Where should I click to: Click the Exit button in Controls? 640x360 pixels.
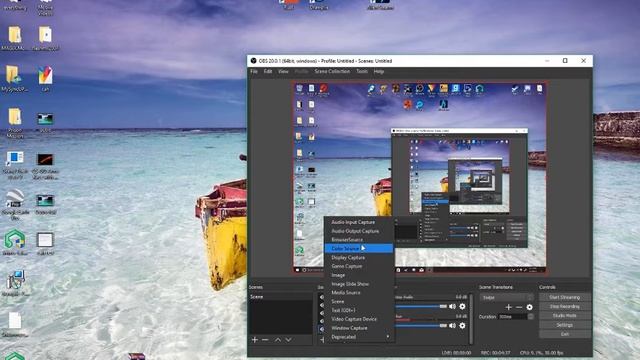[x=564, y=334]
